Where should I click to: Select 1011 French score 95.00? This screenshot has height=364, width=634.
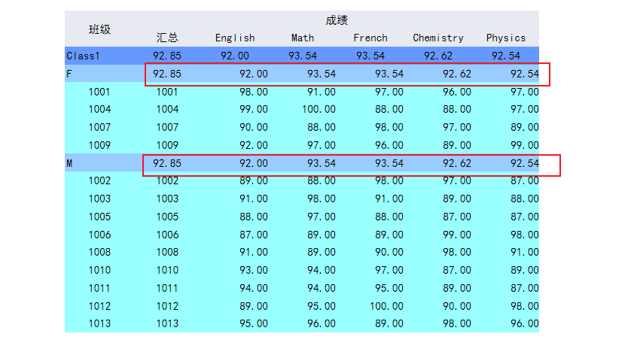pyautogui.click(x=389, y=288)
